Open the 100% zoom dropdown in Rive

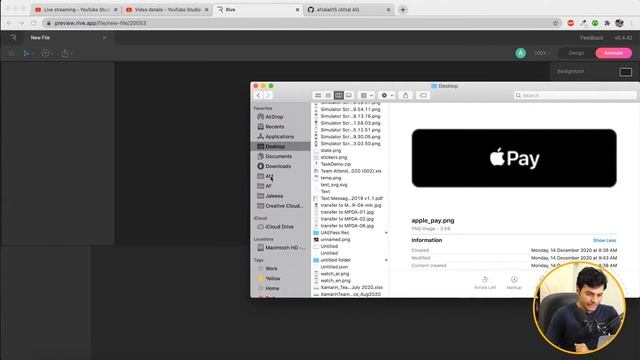(542, 53)
